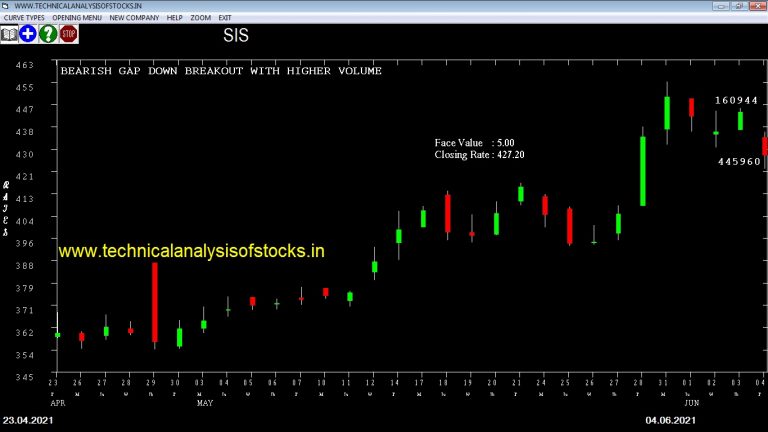768x432 pixels.
Task: Click the application icon in title bar
Action: coord(5,6)
